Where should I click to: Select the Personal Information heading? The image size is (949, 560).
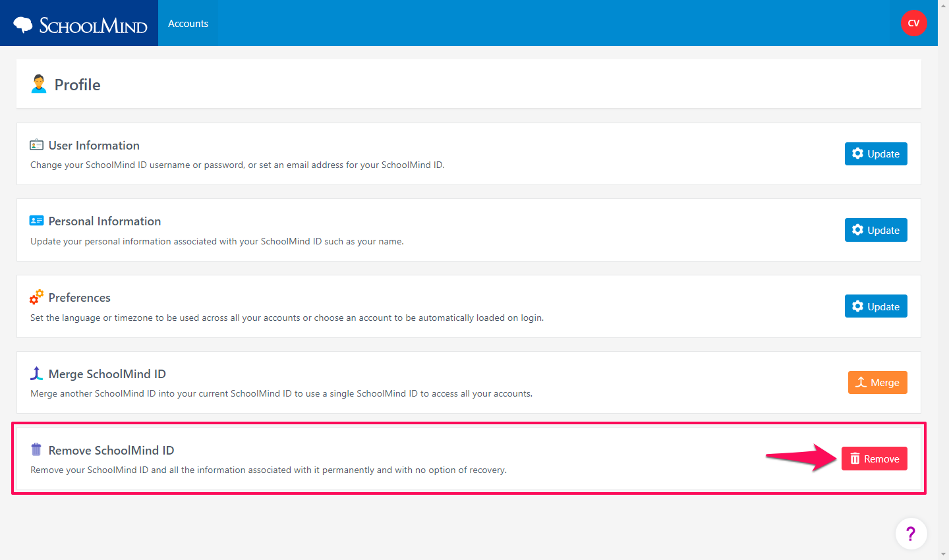coord(105,221)
